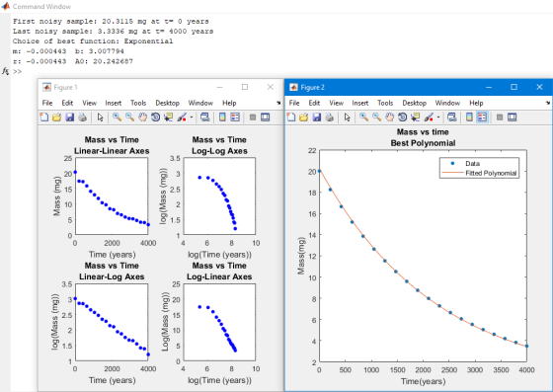Click Link Plot icon in Figure 2 toolbar

pyautogui.click(x=452, y=118)
